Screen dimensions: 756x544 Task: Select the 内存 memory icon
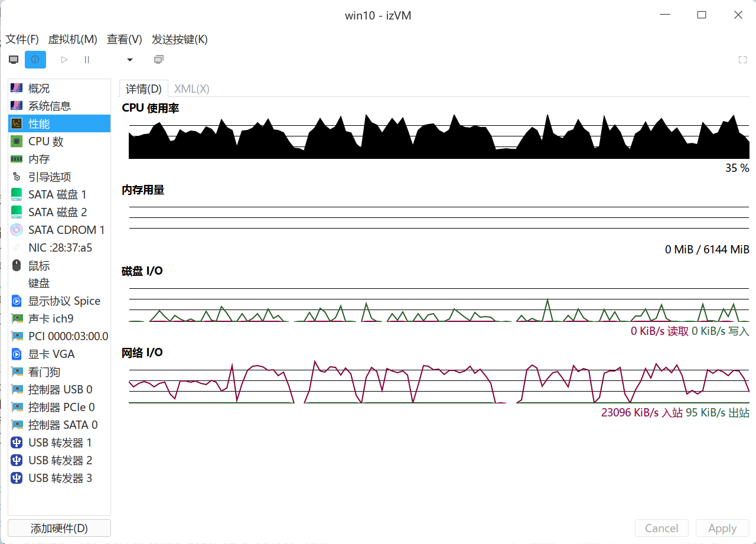tap(17, 159)
